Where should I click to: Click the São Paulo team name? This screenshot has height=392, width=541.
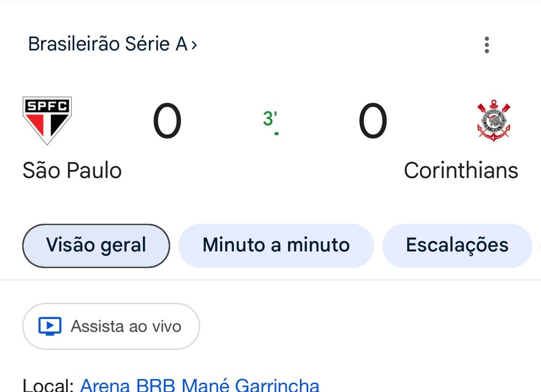72,171
